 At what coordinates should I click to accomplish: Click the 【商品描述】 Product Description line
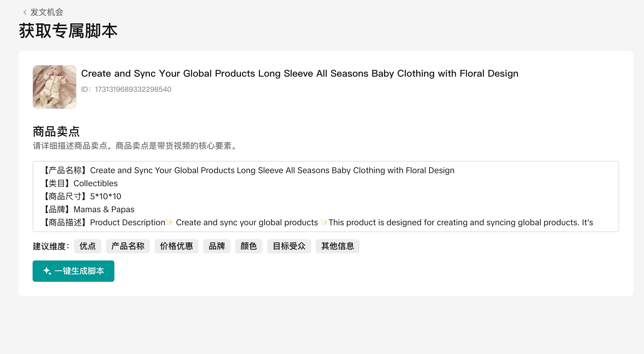pos(318,223)
